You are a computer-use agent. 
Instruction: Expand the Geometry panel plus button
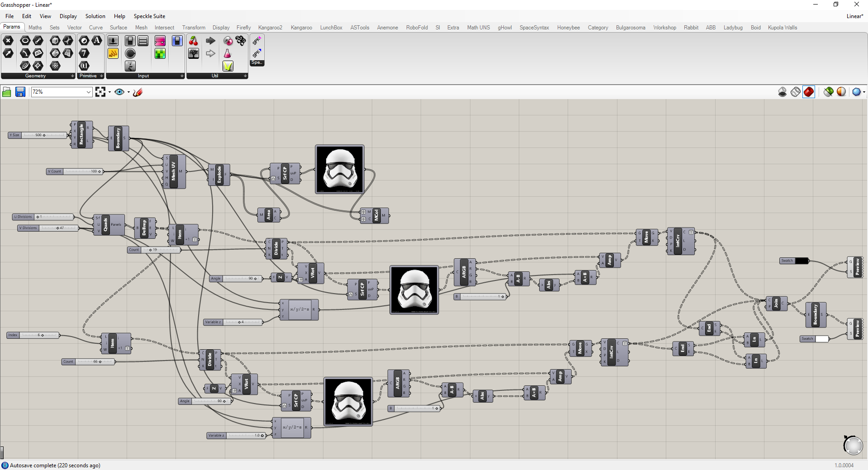click(x=72, y=76)
